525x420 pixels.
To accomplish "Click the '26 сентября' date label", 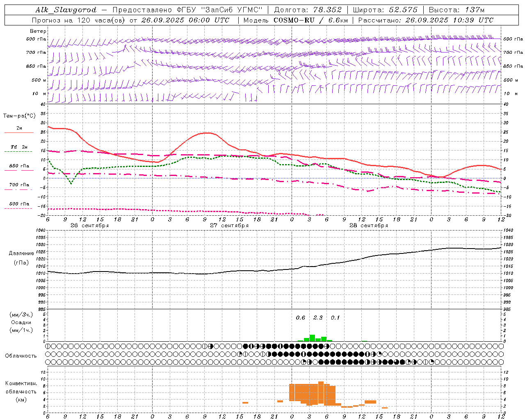I will pyautogui.click(x=89, y=226).
